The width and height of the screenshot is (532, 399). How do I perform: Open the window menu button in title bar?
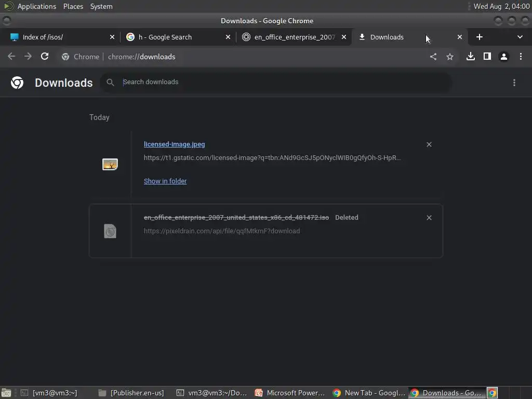[x=6, y=21]
